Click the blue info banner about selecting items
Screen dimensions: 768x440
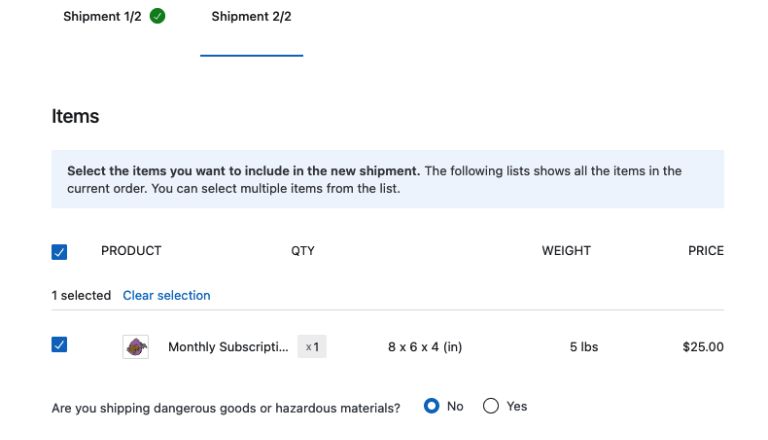coord(387,179)
